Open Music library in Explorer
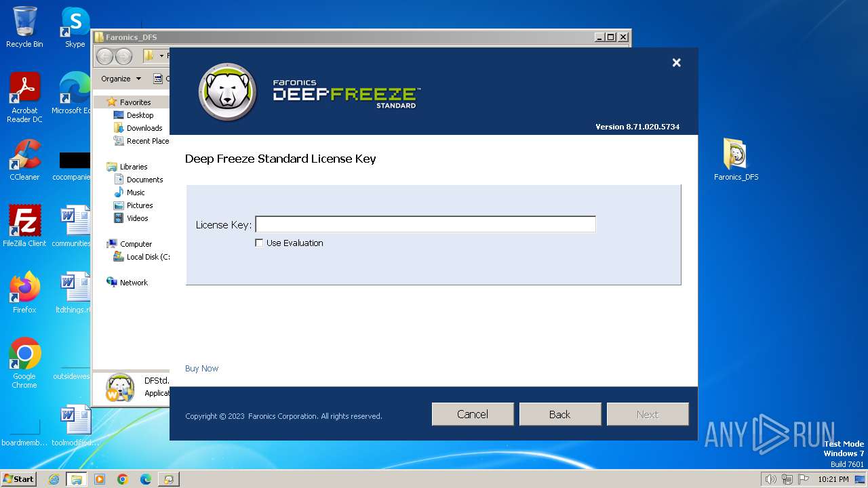This screenshot has height=488, width=868. pyautogui.click(x=130, y=192)
